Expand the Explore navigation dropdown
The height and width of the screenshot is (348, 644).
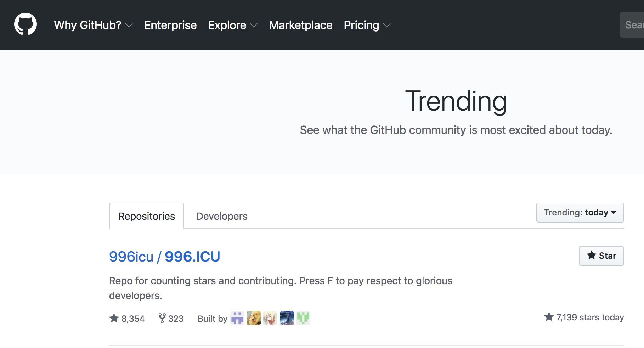(x=232, y=25)
